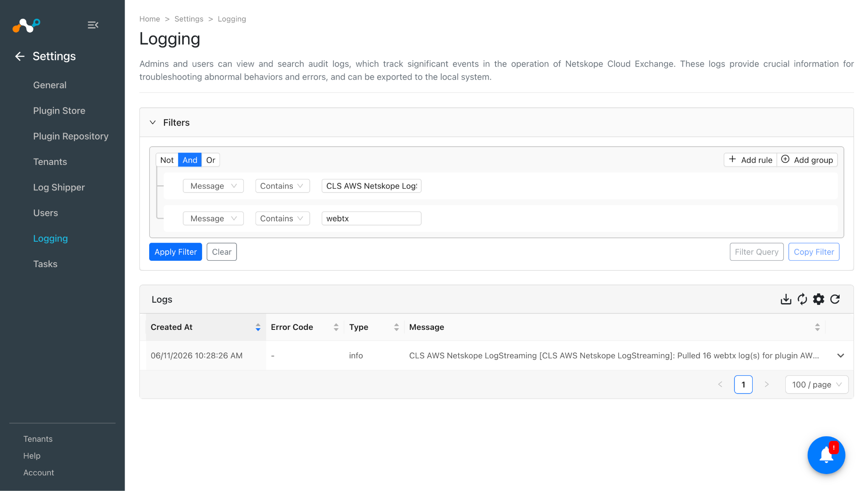Image resolution: width=868 pixels, height=491 pixels.
Task: Click the back arrow beside Settings
Action: point(19,56)
